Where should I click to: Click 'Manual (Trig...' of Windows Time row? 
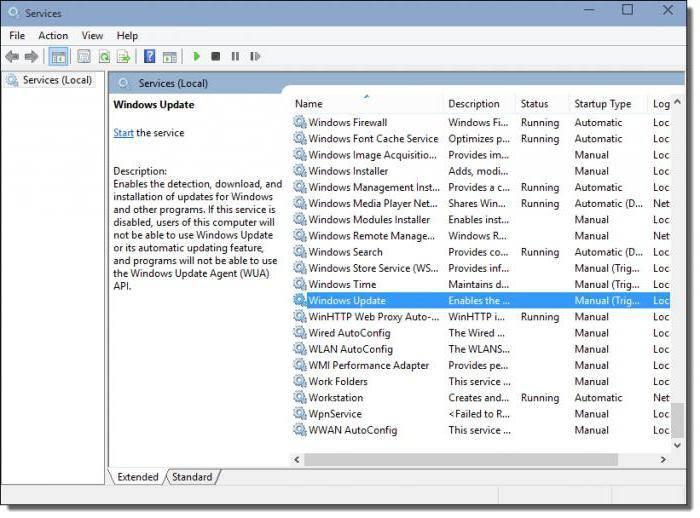(607, 284)
